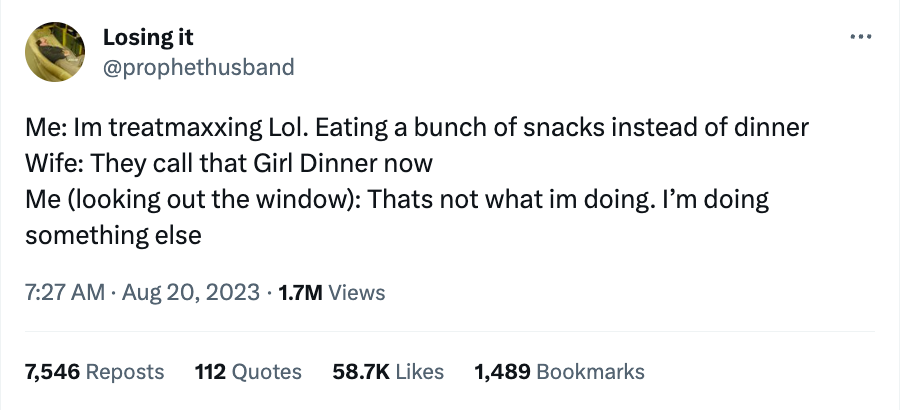The image size is (900, 410).
Task: Click the Views label beside 1.7M
Action: 356,293
